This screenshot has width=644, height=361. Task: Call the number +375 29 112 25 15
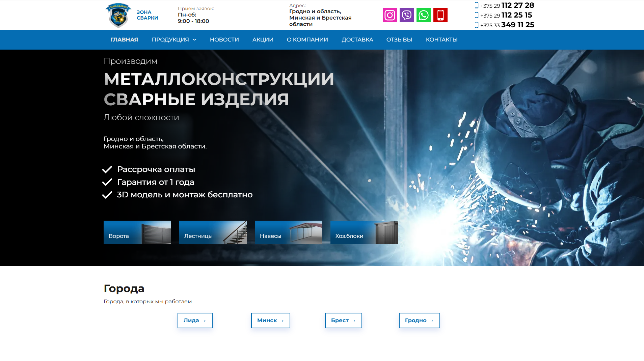506,15
